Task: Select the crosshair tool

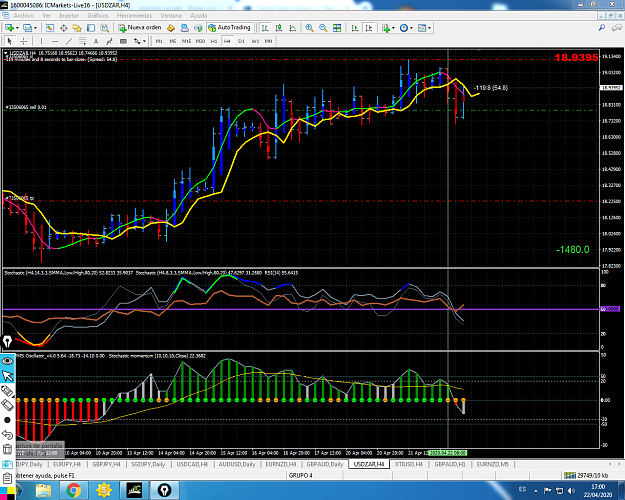Action: (x=24, y=41)
